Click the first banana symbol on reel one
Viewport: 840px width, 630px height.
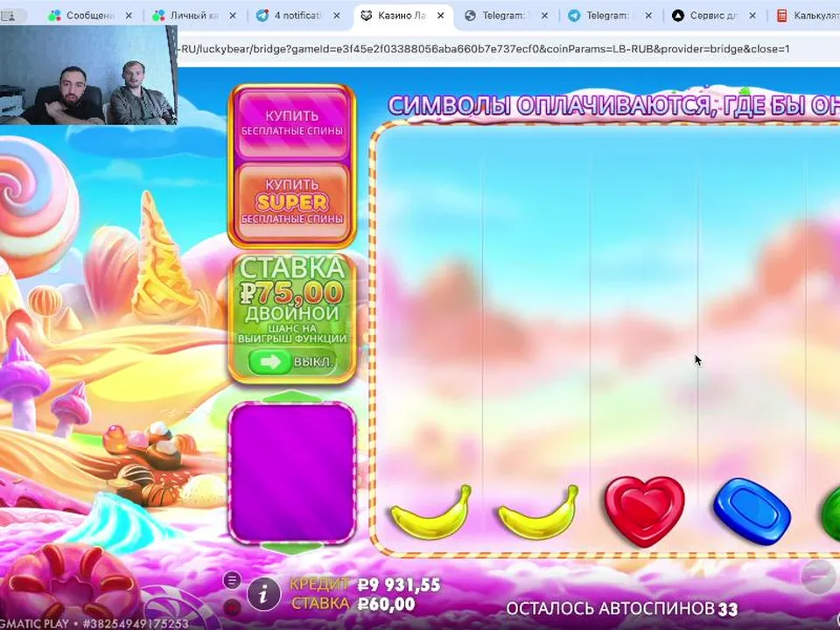pos(431,512)
